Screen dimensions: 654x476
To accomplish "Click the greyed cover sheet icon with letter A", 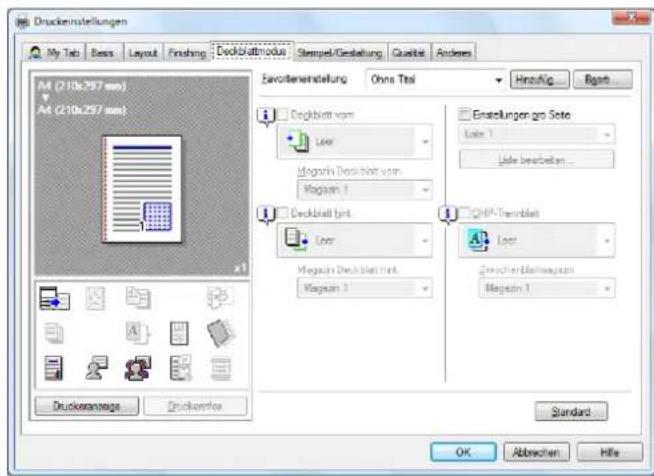I will point(138,332).
